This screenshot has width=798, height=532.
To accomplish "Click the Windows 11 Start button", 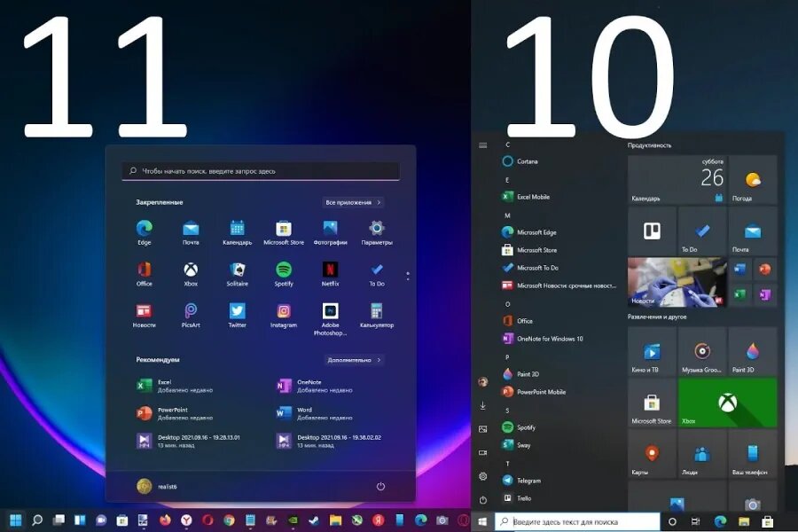I will (x=16, y=520).
